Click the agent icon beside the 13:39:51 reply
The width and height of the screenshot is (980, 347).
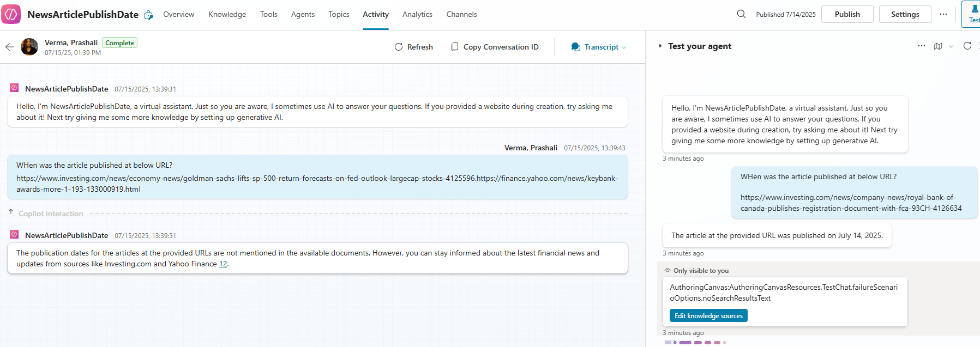point(14,234)
